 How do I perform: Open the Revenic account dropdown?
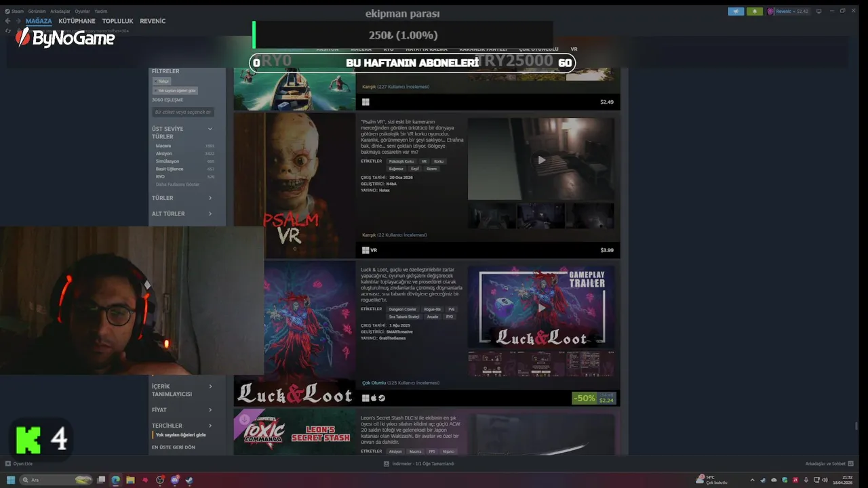point(791,12)
